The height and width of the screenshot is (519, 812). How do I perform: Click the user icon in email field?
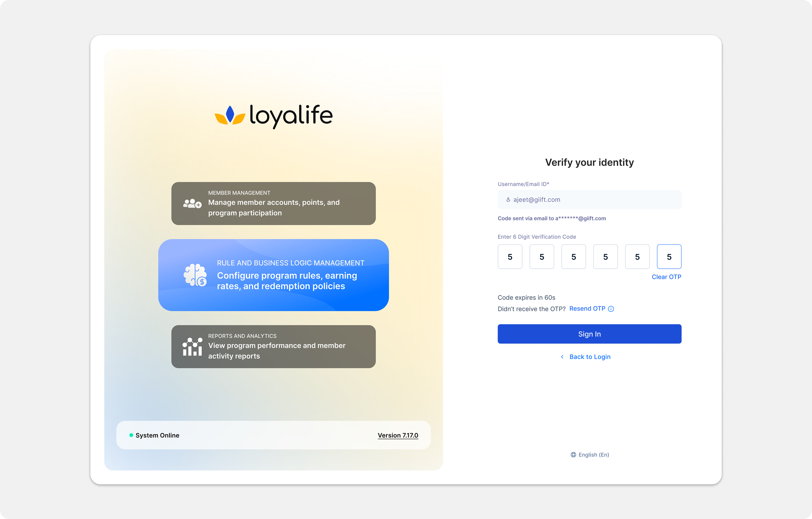(x=508, y=200)
